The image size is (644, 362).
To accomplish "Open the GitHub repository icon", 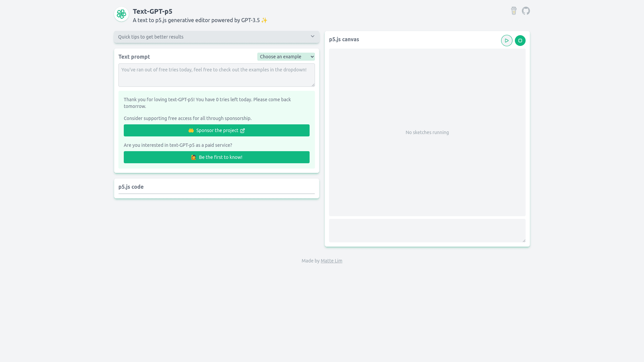I will pos(526,11).
